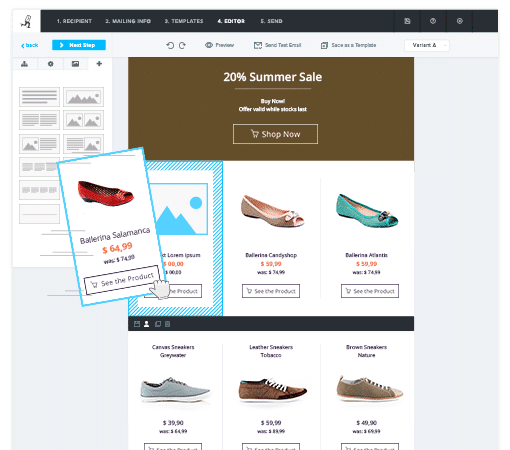
Task: Click the save icon in block toolbar
Action: click(x=137, y=324)
